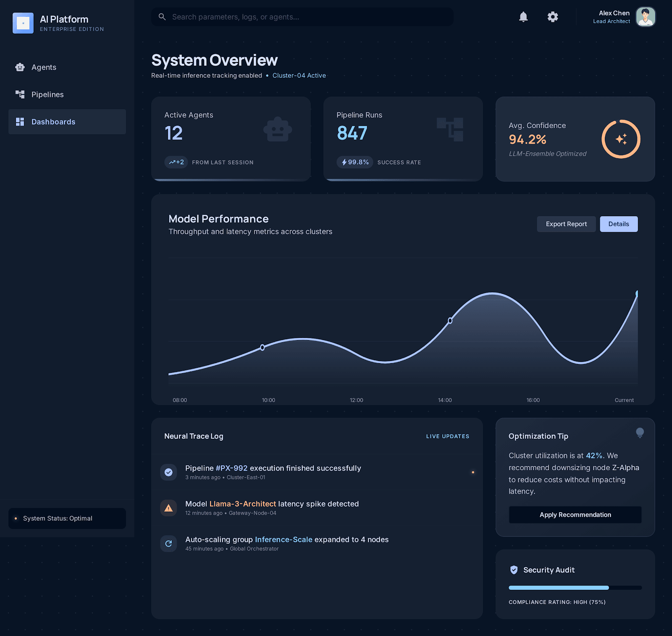Click the Details button
Image resolution: width=672 pixels, height=636 pixels.
tap(618, 224)
